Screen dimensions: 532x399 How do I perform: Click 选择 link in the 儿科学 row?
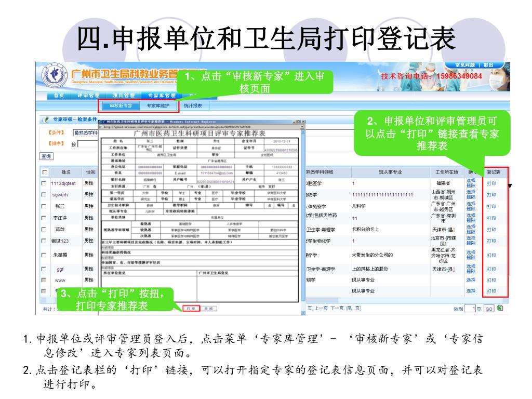coord(471,204)
